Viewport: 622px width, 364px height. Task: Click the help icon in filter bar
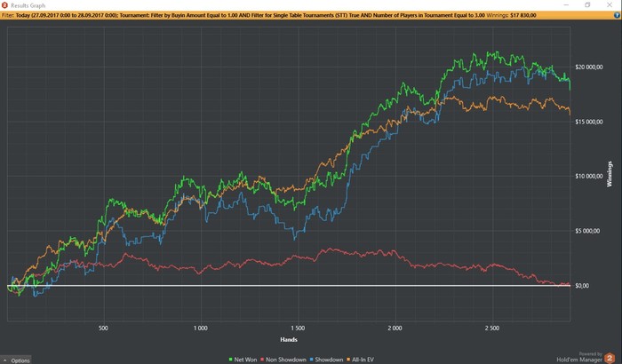click(617, 15)
